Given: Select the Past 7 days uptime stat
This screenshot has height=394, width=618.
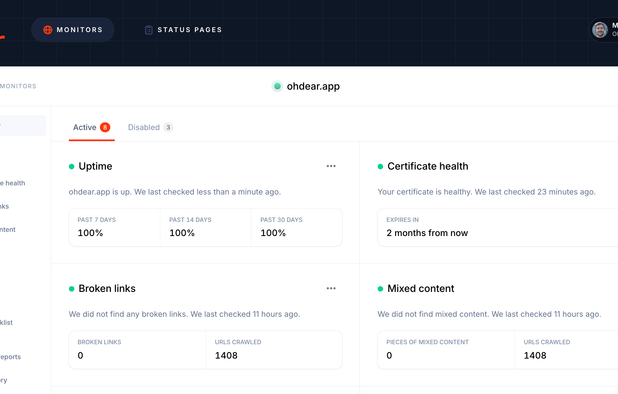Looking at the screenshot, I should (114, 227).
